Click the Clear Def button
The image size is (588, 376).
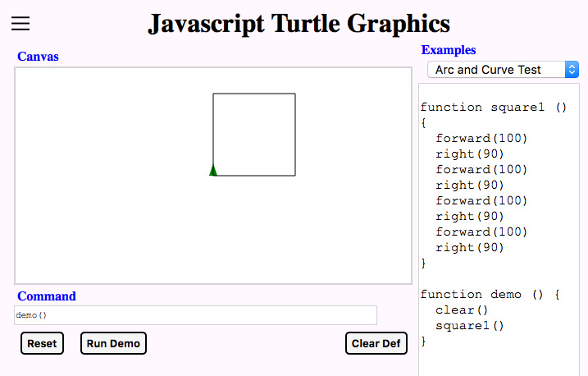(x=376, y=343)
